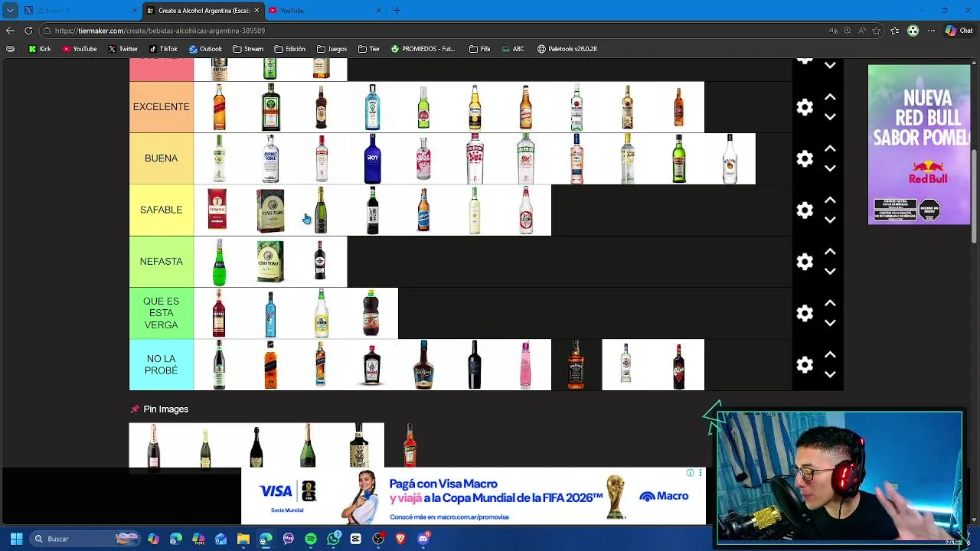The width and height of the screenshot is (980, 551).
Task: Move NEFASTA row up with arrow
Action: (830, 252)
